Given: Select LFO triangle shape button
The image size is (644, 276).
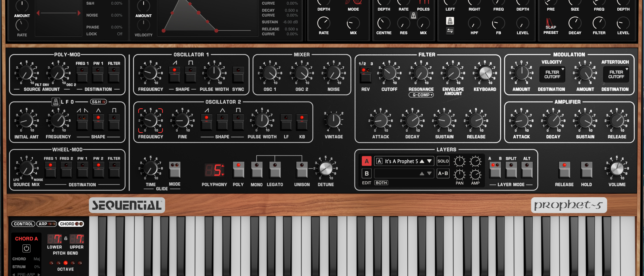Looking at the screenshot, I should click(98, 122).
